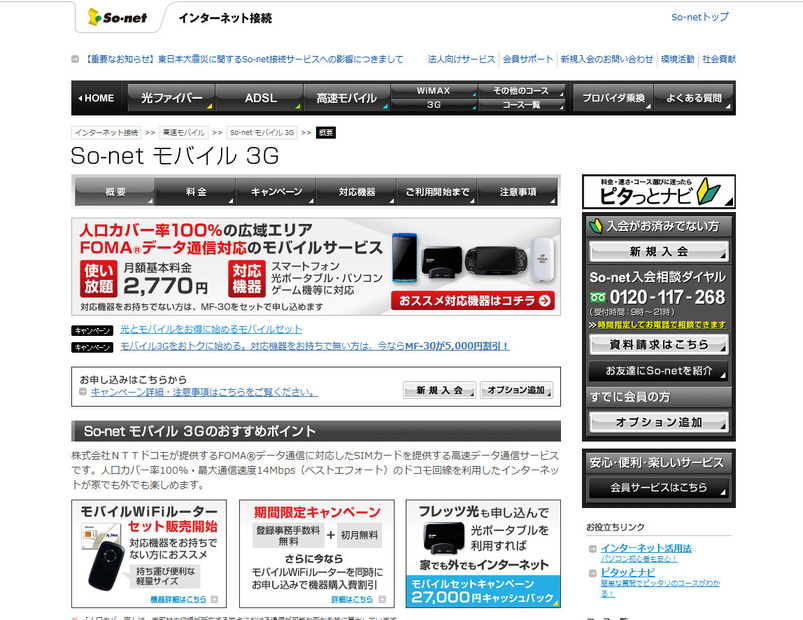Open 環境活動 link
Image resolution: width=803 pixels, height=620 pixels.
click(x=678, y=59)
